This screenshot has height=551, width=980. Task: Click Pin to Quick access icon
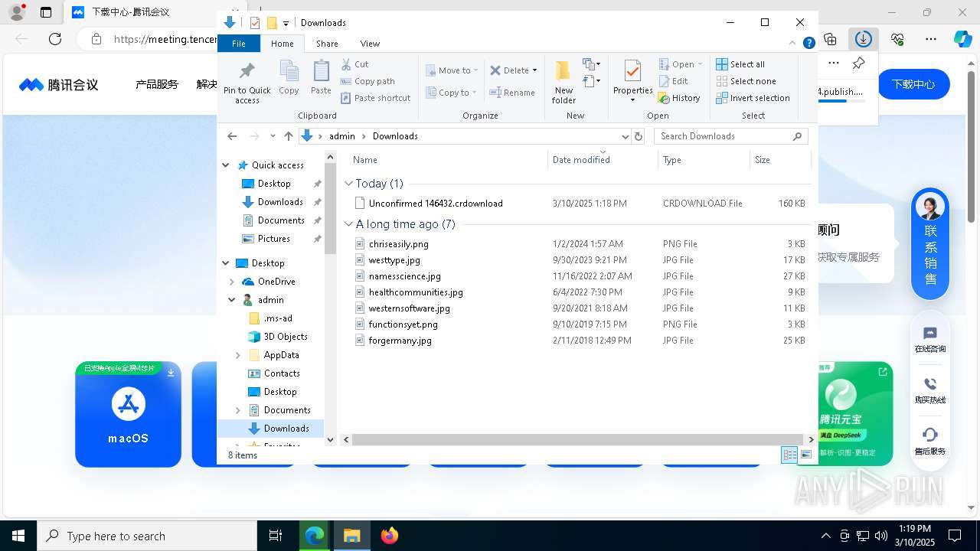click(247, 82)
